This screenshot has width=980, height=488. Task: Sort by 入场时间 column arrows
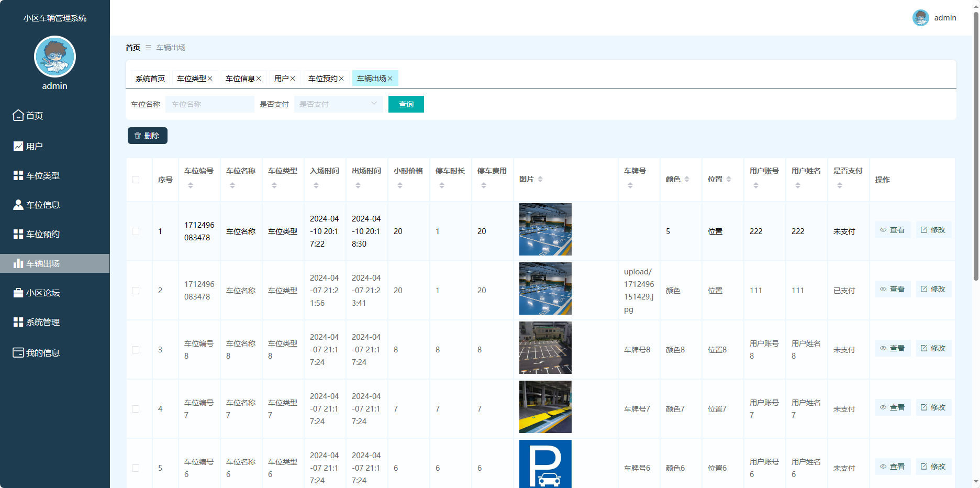click(316, 185)
